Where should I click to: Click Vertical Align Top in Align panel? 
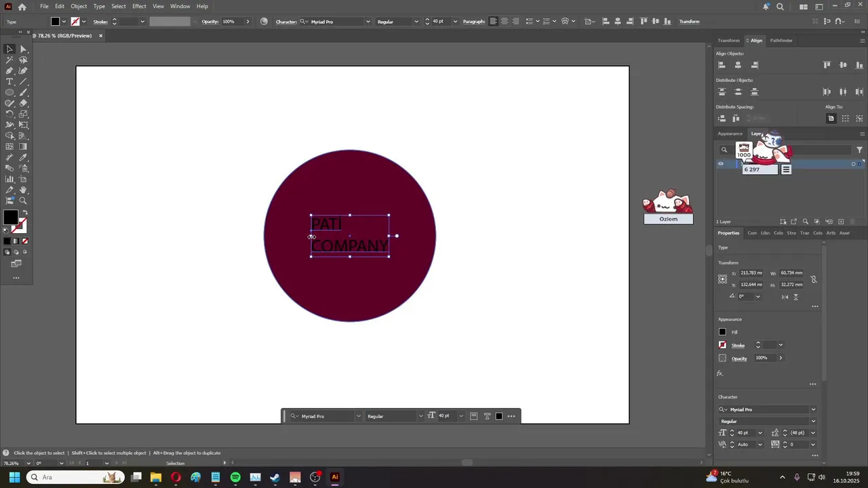[x=827, y=65]
